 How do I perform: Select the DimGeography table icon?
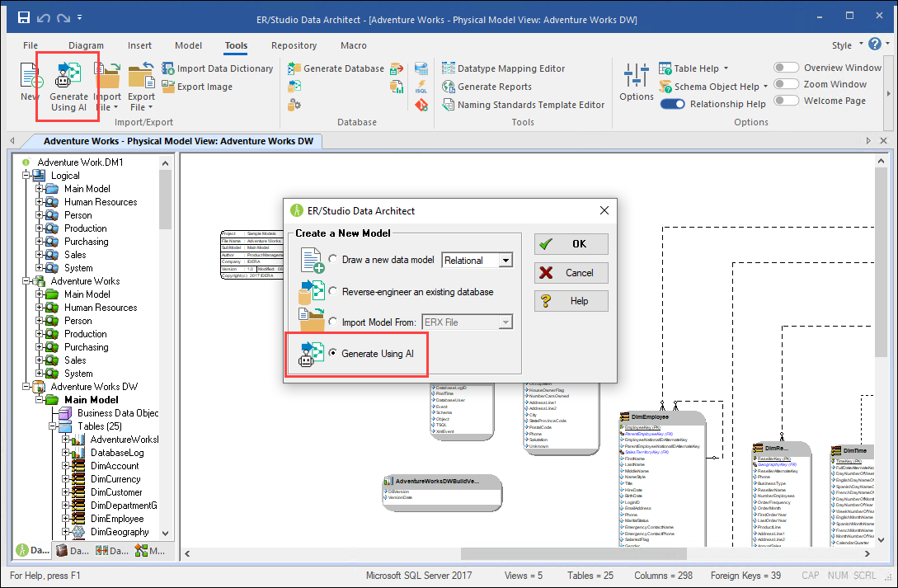(x=78, y=532)
